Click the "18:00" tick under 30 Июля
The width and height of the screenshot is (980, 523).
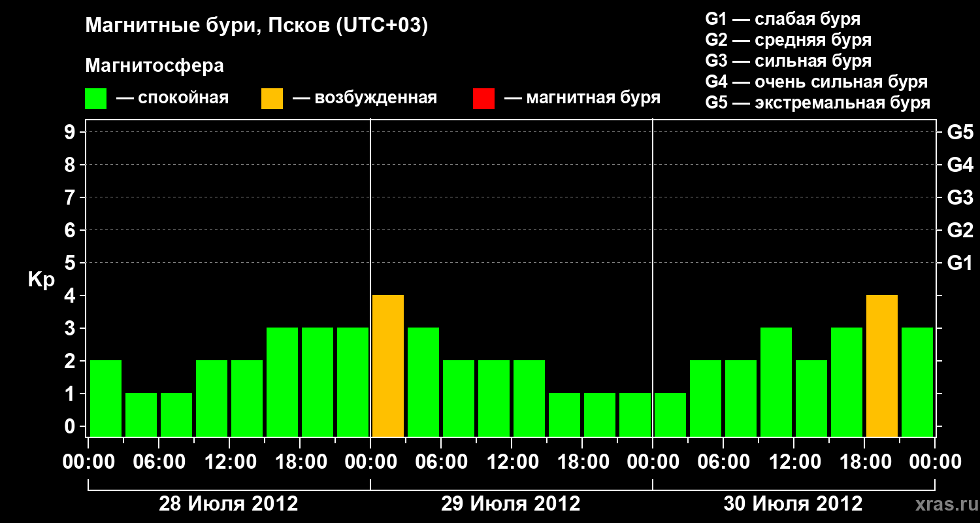point(864,462)
